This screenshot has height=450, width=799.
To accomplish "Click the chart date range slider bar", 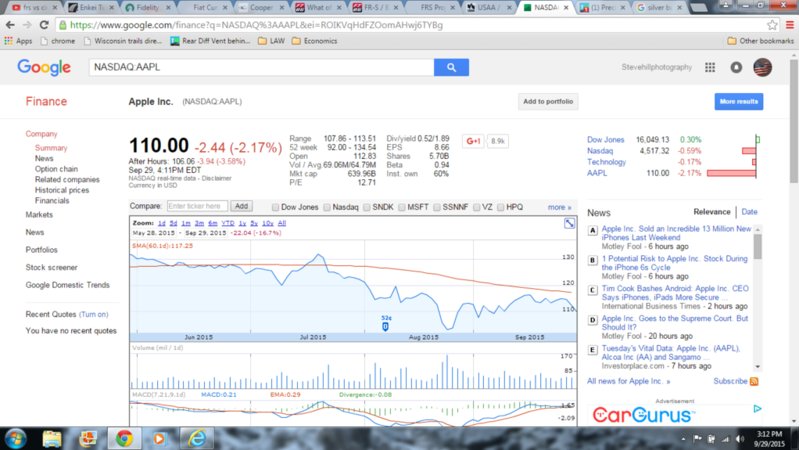I will 353,337.
